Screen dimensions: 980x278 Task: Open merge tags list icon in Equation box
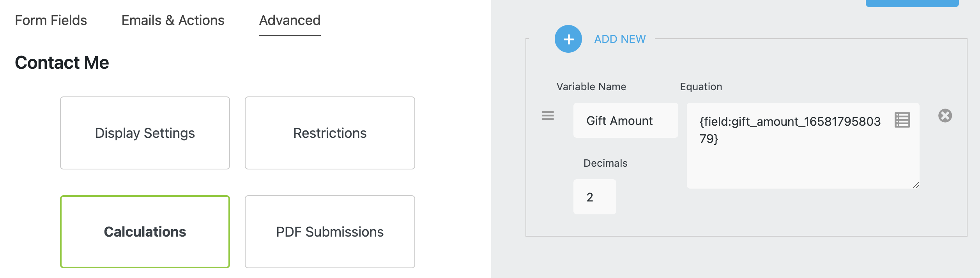(902, 120)
